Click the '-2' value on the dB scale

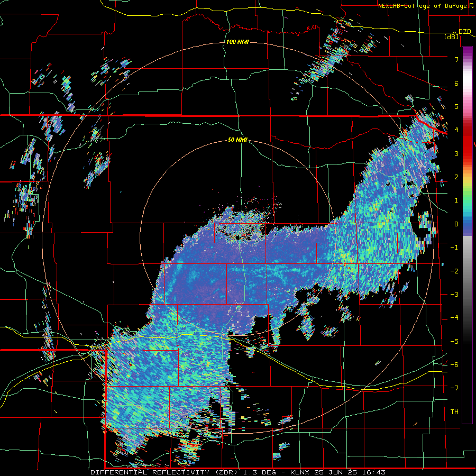coord(454,271)
